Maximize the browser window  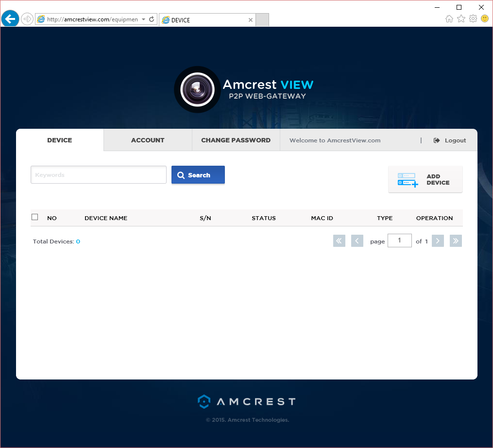459,7
